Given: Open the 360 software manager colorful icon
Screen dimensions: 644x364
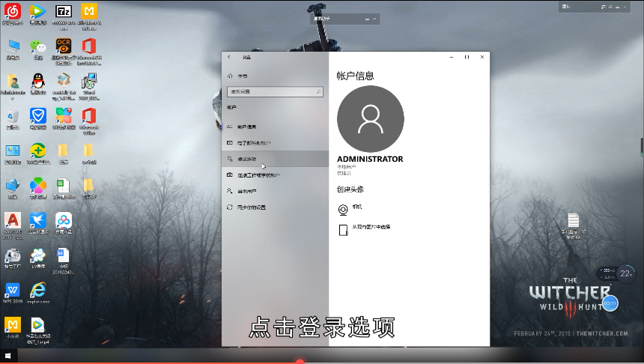Looking at the screenshot, I should [63, 119].
